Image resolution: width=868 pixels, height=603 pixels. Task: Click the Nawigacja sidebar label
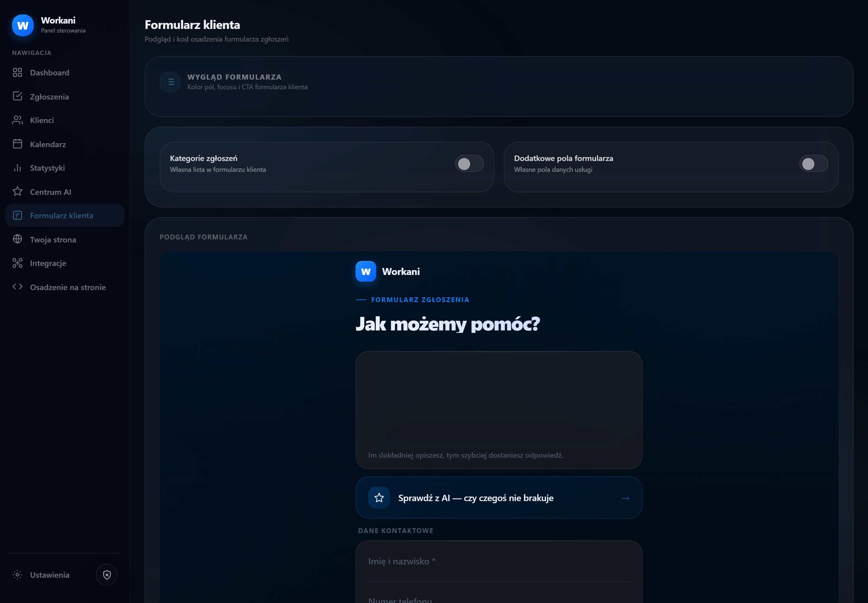point(32,53)
